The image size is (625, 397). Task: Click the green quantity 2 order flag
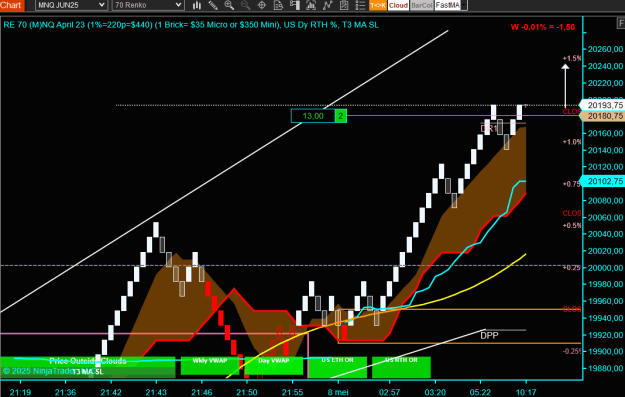coord(340,116)
